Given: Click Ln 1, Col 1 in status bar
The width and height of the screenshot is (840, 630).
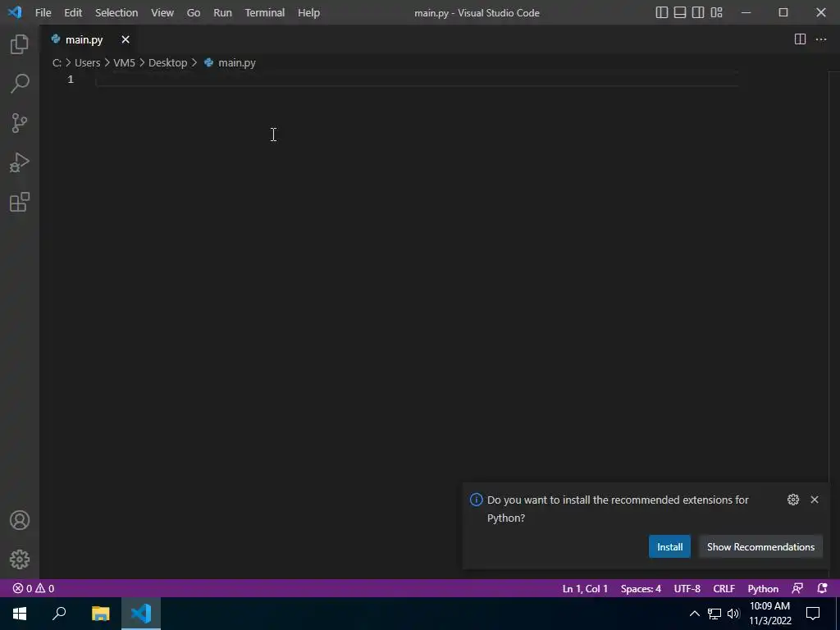Looking at the screenshot, I should [x=585, y=588].
